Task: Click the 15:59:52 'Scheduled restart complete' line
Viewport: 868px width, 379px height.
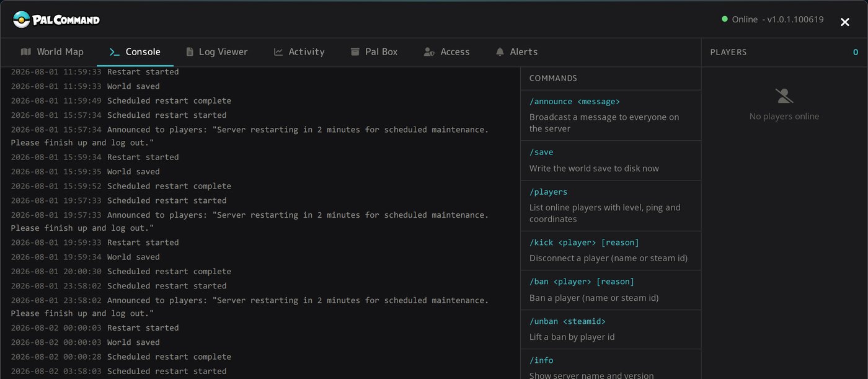Action: pos(121,186)
